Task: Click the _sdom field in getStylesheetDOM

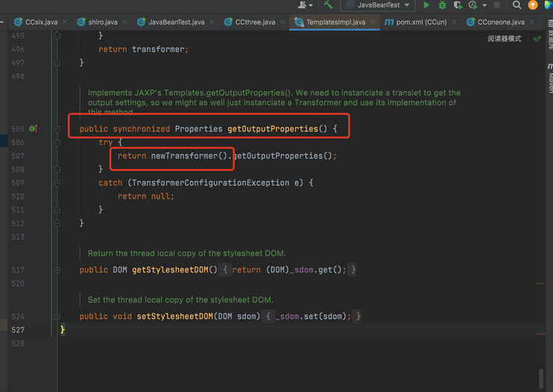Action: 301,270
